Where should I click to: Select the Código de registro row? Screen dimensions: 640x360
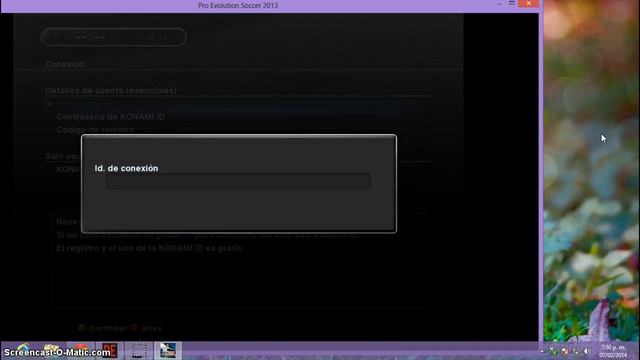coord(95,130)
